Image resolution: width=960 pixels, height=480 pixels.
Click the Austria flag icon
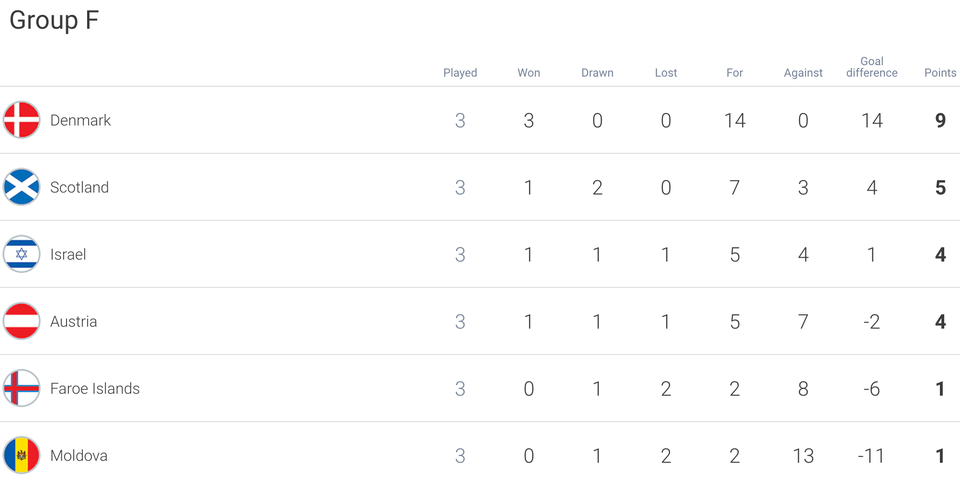[x=21, y=321]
